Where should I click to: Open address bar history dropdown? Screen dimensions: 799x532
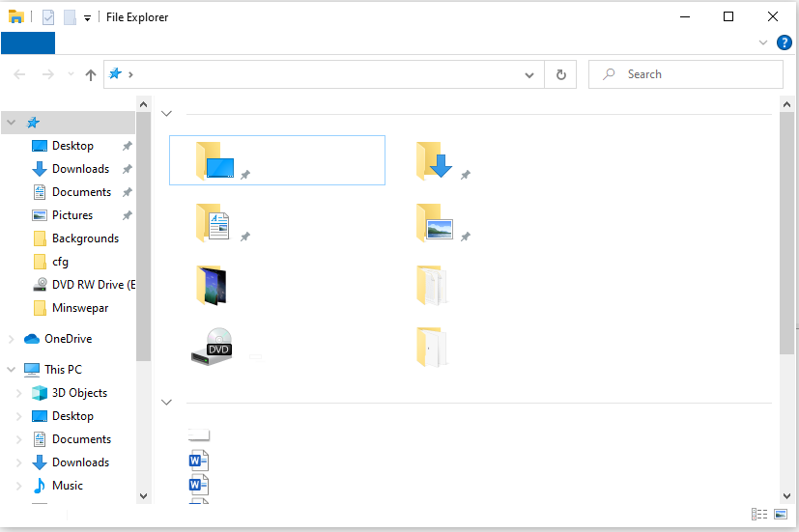point(529,75)
